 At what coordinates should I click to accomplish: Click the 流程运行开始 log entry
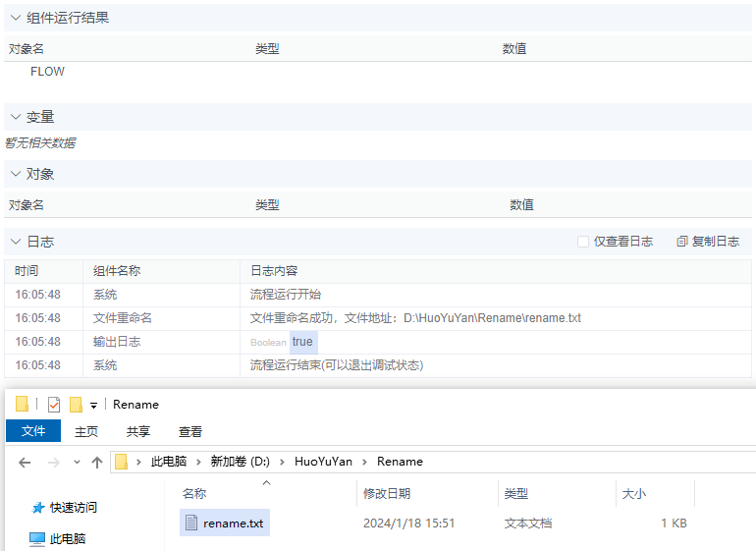click(x=286, y=295)
